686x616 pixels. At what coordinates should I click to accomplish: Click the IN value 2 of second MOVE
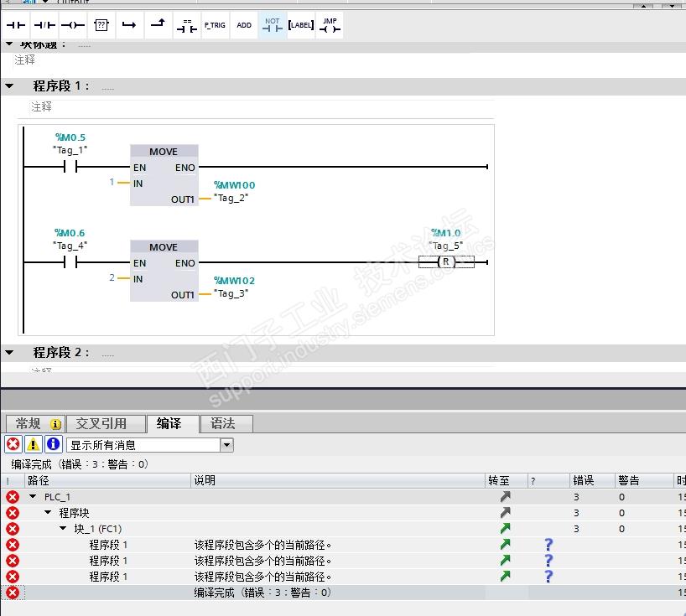click(112, 277)
